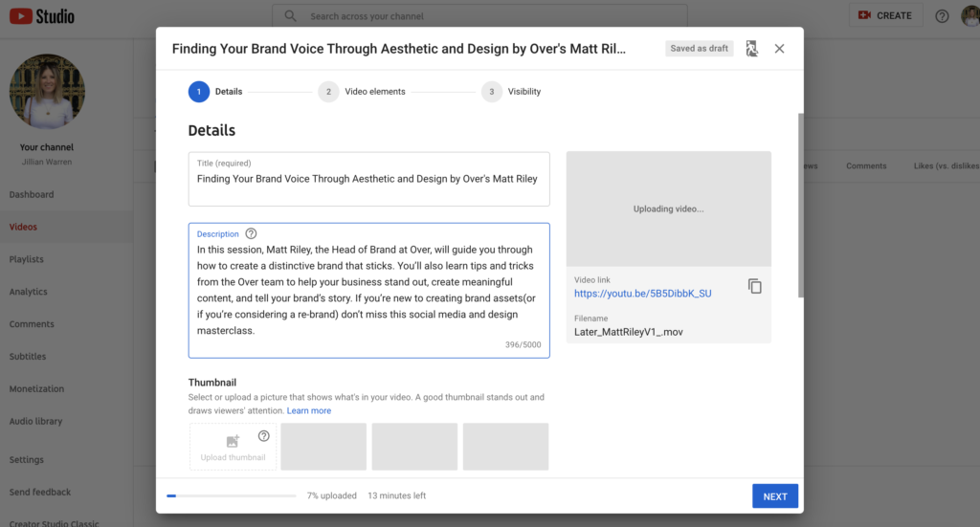This screenshot has width=980, height=527.
Task: Click the dialog title heading text
Action: [399, 49]
